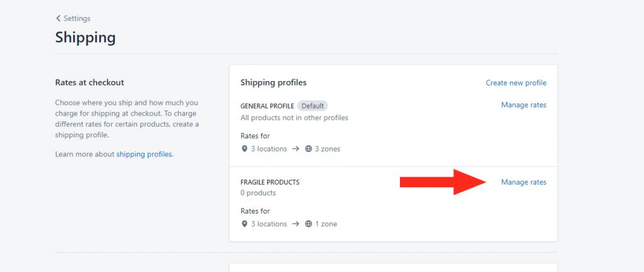The height and width of the screenshot is (272, 644).
Task: Click 3 zones text in General profile
Action: click(328, 149)
